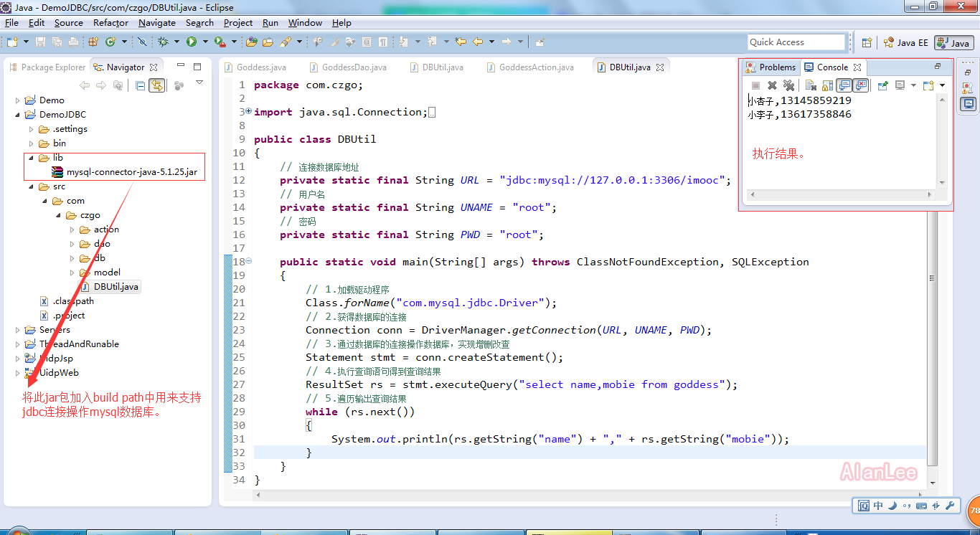Screen dimensions: 980x535
Task: Select the Java perspective button
Action: click(x=954, y=42)
